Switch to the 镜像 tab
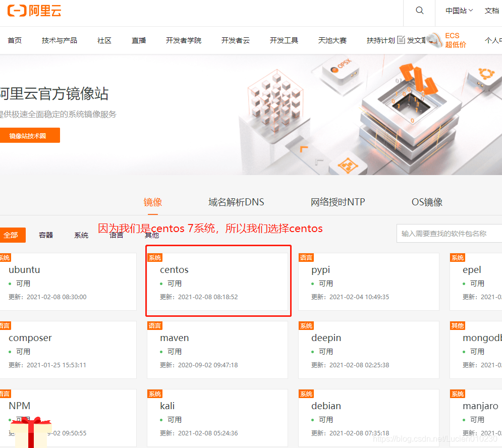 tap(153, 202)
